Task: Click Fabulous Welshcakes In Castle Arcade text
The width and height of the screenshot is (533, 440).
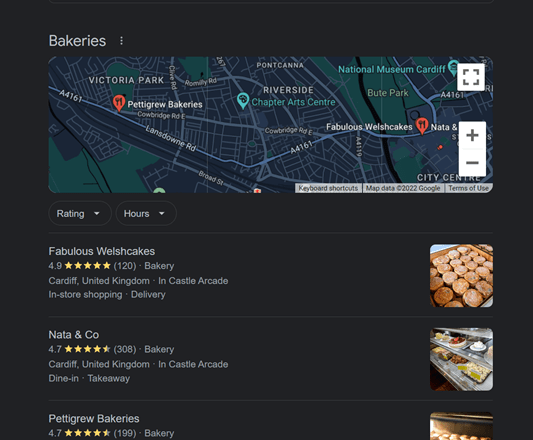Action: pyautogui.click(x=193, y=281)
